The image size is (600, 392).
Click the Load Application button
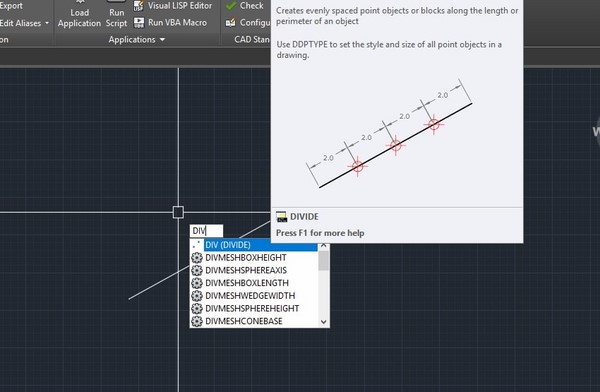pos(79,14)
